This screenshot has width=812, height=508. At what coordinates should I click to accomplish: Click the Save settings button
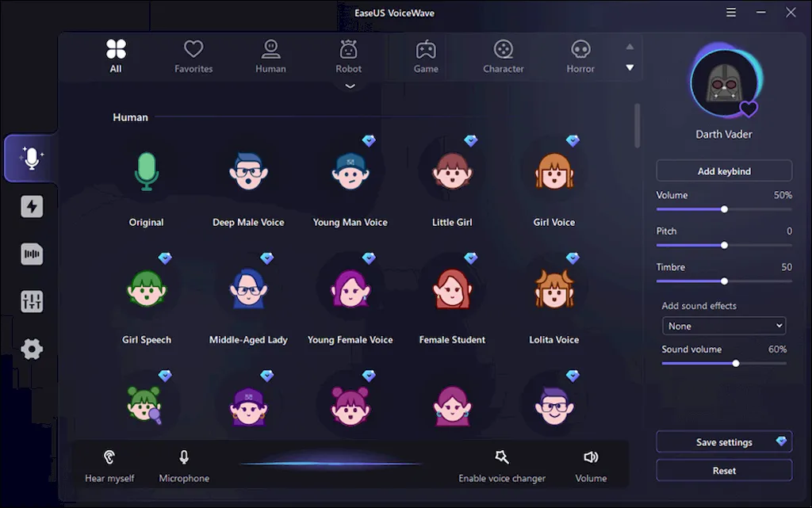(724, 441)
